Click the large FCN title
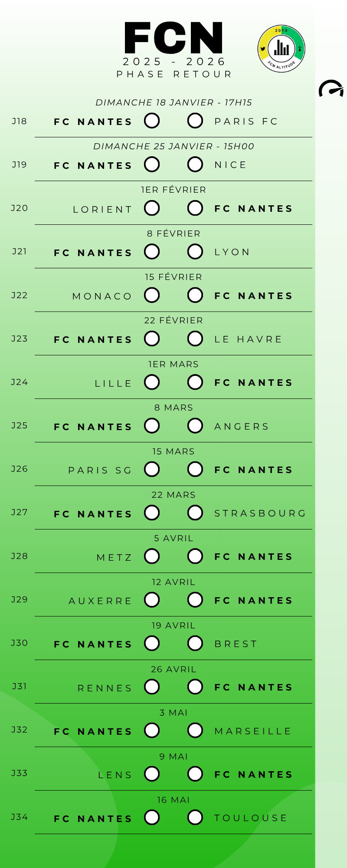 coord(173,38)
